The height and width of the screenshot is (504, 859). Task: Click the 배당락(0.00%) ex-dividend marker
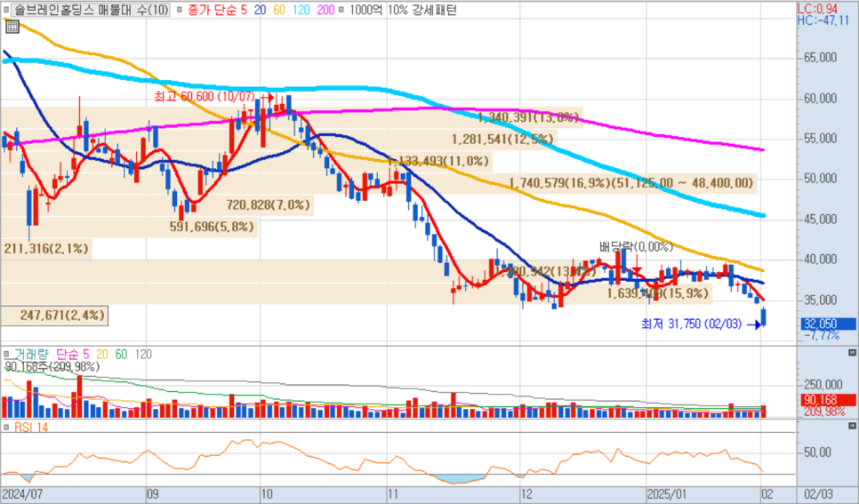coord(636,246)
